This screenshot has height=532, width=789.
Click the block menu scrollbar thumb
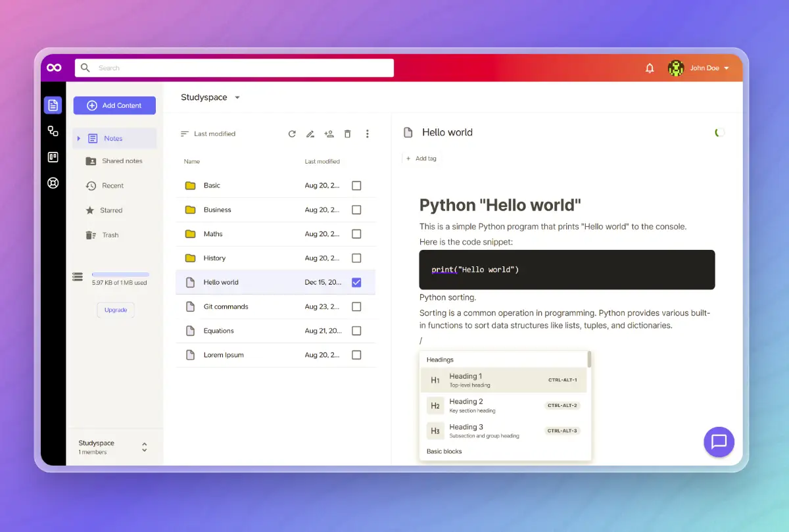point(589,360)
